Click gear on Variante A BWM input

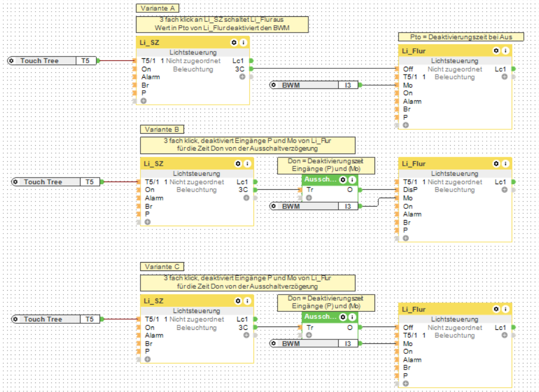(x=274, y=85)
